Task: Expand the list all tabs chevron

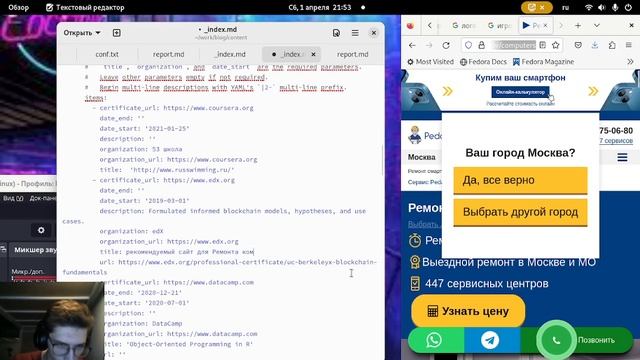Action: pos(597,26)
